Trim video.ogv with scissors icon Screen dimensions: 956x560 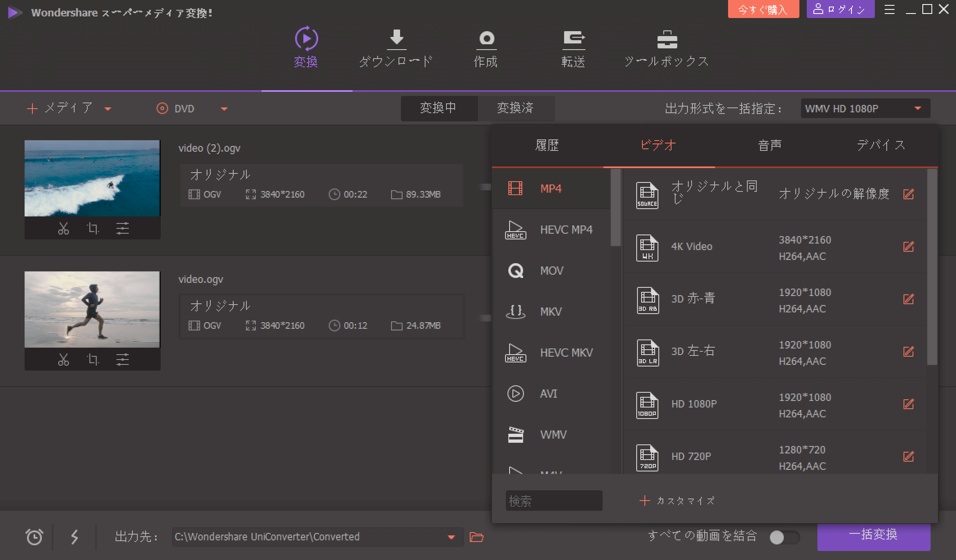pyautogui.click(x=63, y=360)
